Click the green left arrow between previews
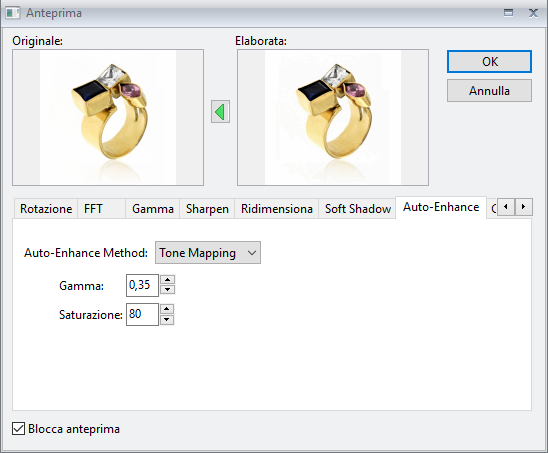This screenshot has height=453, width=548. (220, 112)
